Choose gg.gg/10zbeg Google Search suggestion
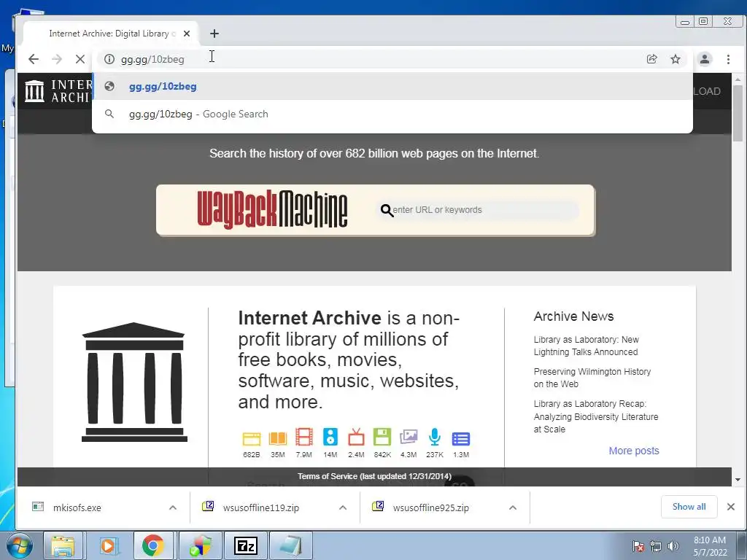Viewport: 747px width, 560px height. (x=392, y=114)
